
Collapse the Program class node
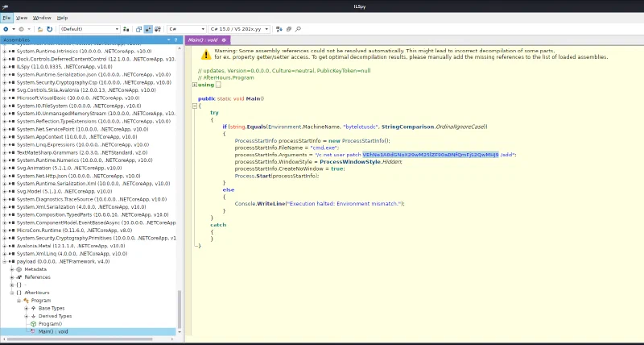19,301
